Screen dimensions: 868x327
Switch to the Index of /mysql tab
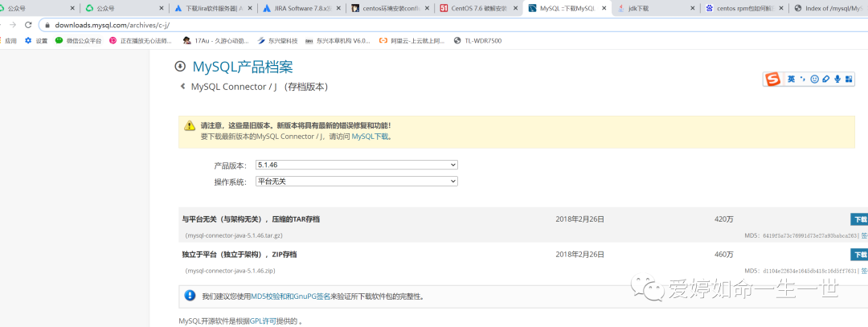[x=828, y=8]
